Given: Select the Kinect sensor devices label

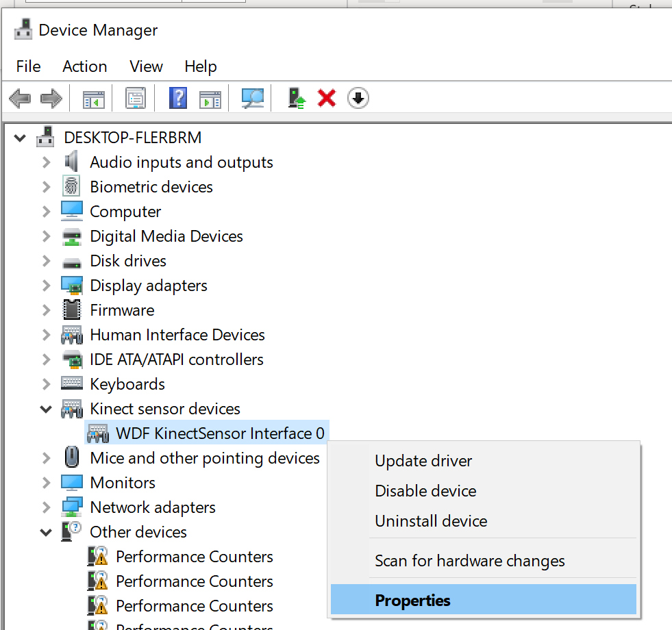Looking at the screenshot, I should pos(165,408).
